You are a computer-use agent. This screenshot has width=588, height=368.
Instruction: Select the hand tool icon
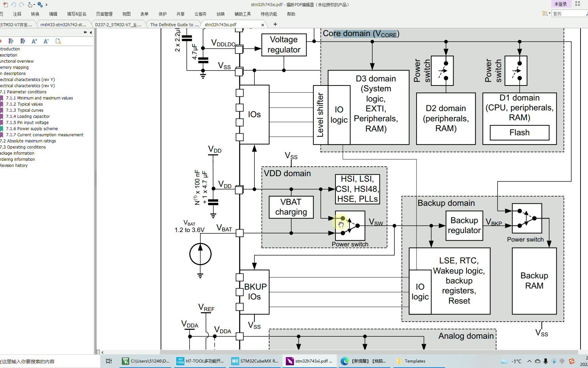[x=30, y=4]
